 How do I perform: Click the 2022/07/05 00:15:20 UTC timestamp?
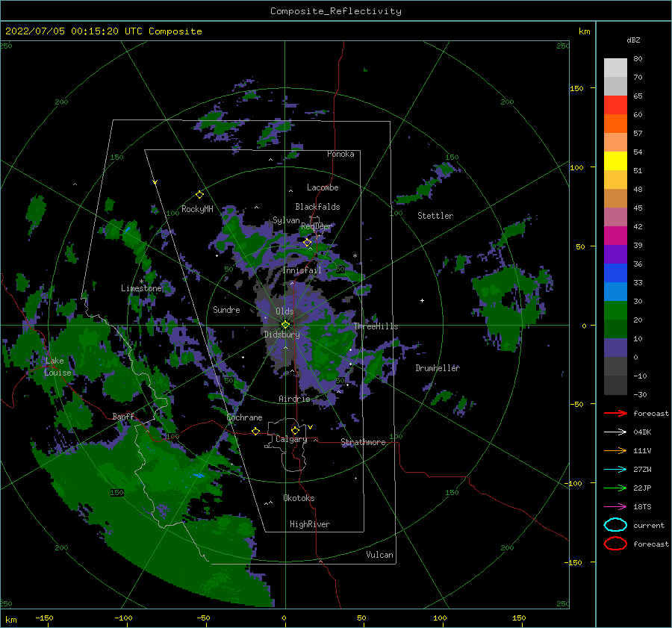click(x=74, y=31)
